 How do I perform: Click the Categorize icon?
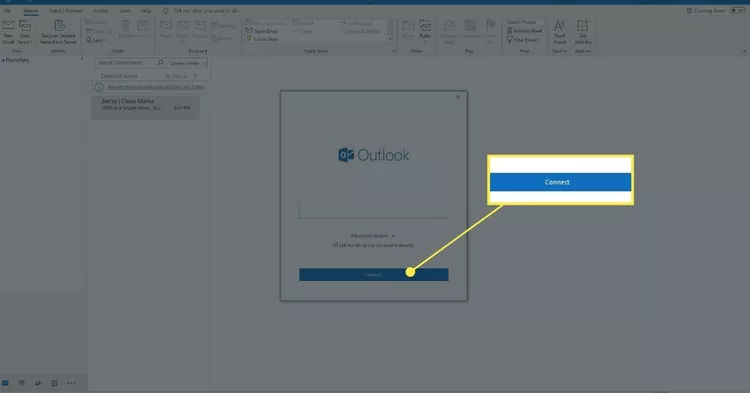click(471, 30)
